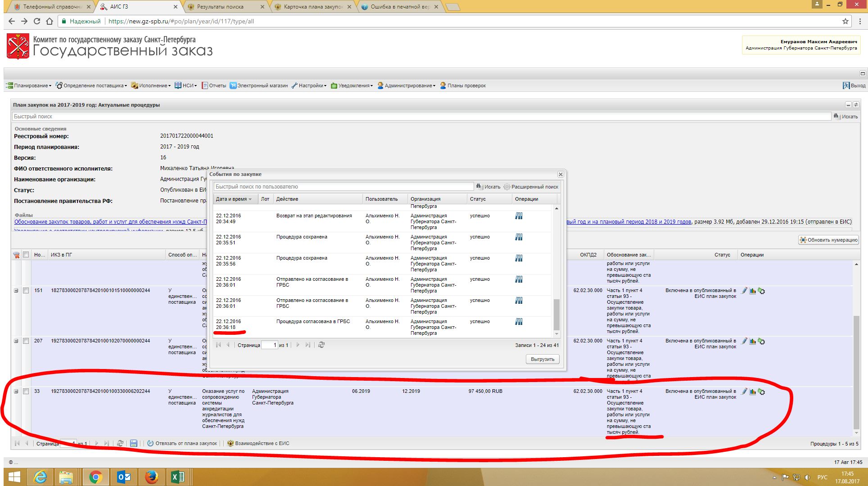Viewport: 868px width, 486px height.
Task: Tick the checkbox for procedure 151
Action: coord(26,290)
